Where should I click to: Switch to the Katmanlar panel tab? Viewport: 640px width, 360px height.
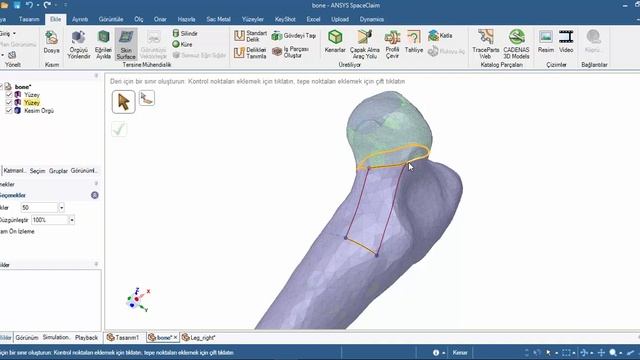pyautogui.click(x=14, y=171)
